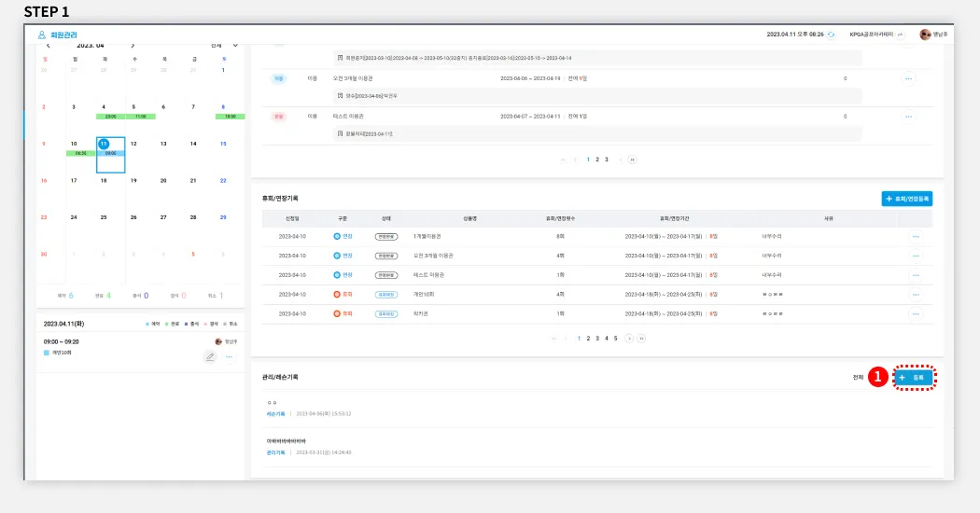Click the 휴회/연장등록 button

click(x=907, y=199)
